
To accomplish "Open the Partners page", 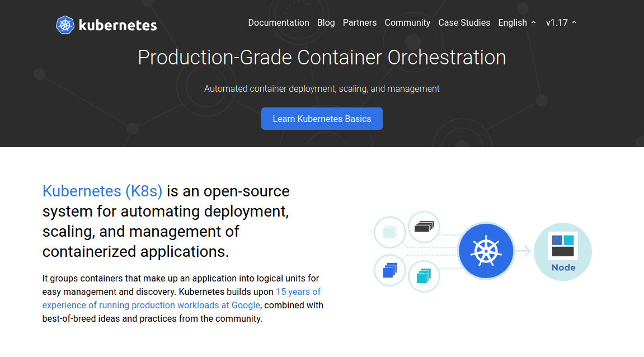I will point(359,22).
